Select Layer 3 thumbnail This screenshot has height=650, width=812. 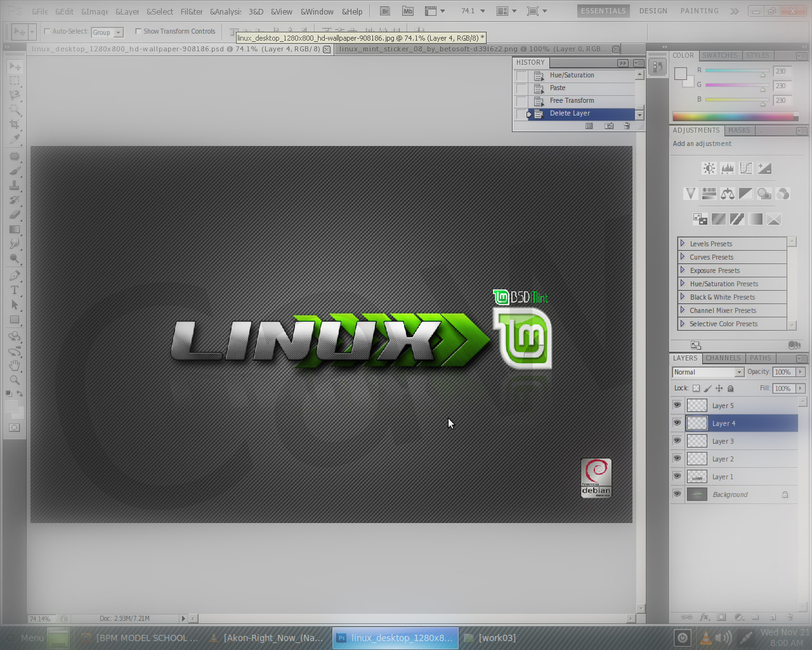pos(697,441)
